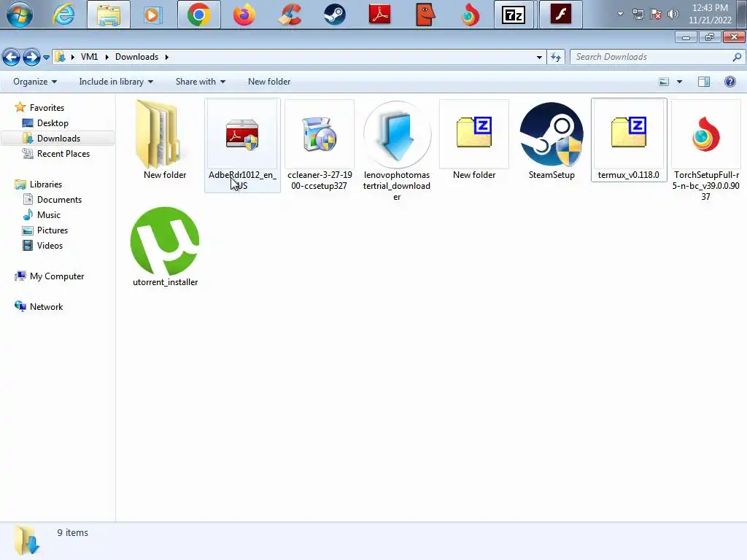This screenshot has width=747, height=560.
Task: Launch Internet Explorer from the taskbar
Action: pyautogui.click(x=63, y=15)
